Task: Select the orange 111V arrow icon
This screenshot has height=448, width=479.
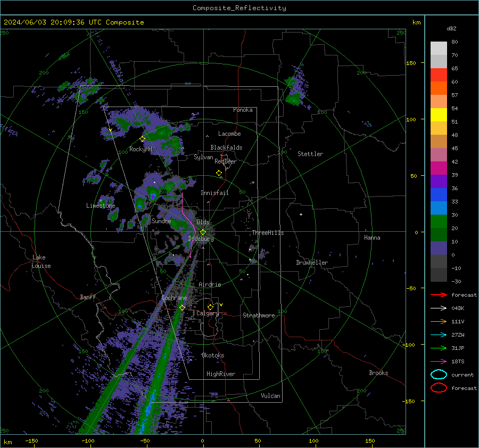Action: pos(439,321)
